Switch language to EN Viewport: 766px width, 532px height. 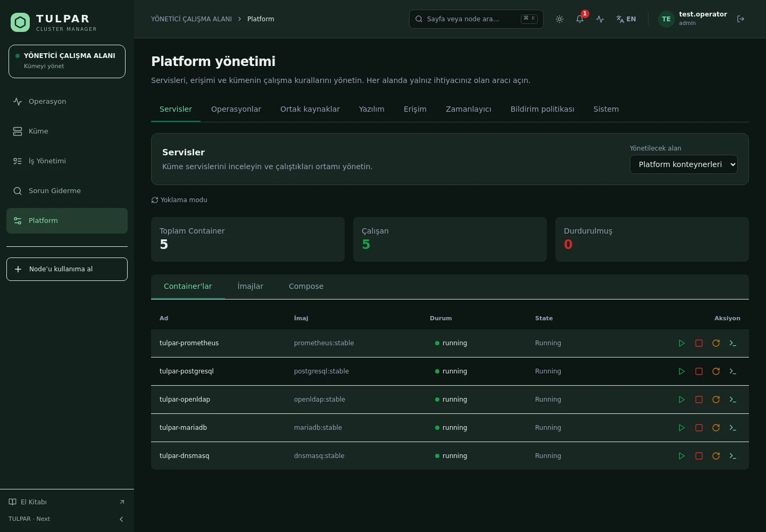(x=626, y=19)
